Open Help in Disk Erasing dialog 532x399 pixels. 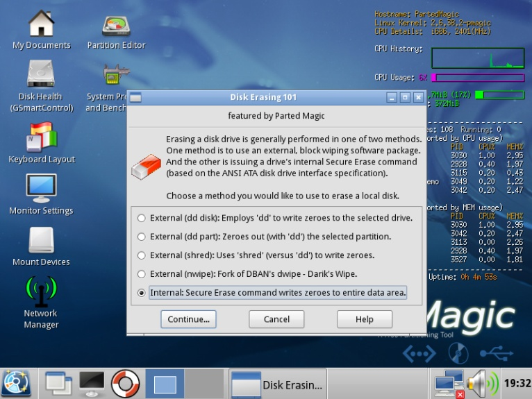pyautogui.click(x=365, y=319)
